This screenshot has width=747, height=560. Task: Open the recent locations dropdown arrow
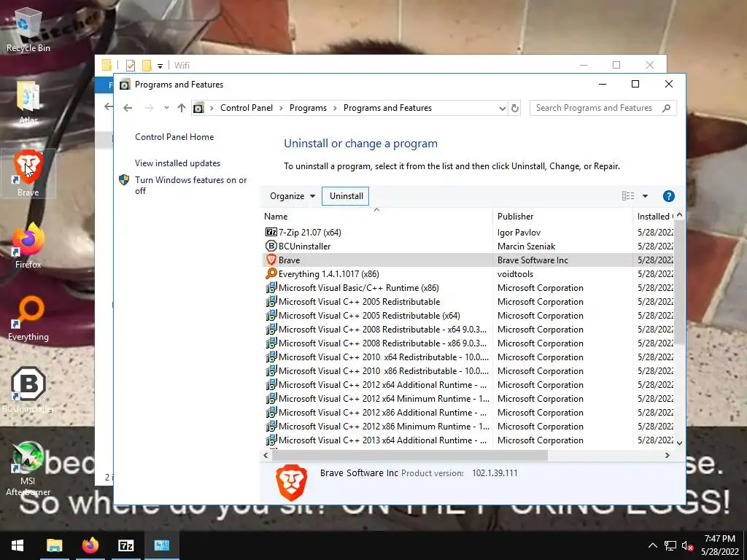[166, 108]
